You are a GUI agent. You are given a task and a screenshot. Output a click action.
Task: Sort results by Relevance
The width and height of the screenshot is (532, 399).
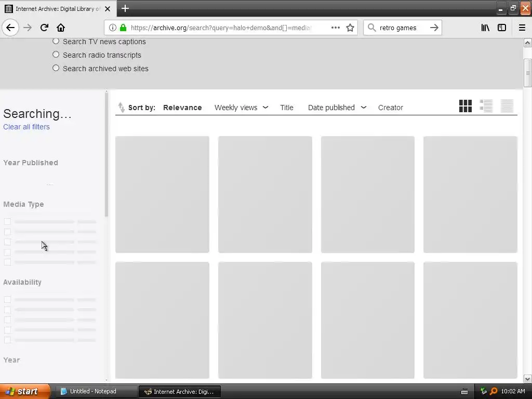click(182, 108)
